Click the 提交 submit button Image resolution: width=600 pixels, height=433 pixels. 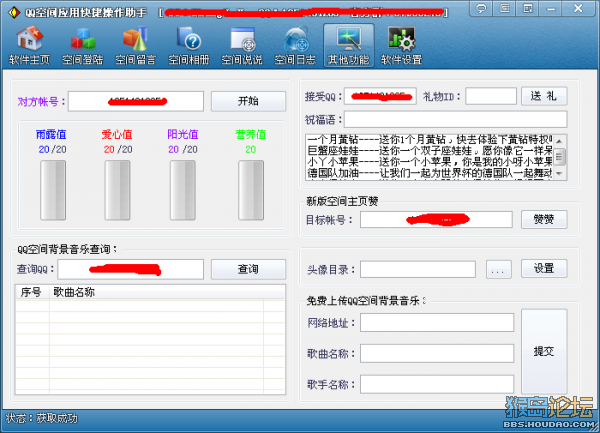pyautogui.click(x=544, y=351)
